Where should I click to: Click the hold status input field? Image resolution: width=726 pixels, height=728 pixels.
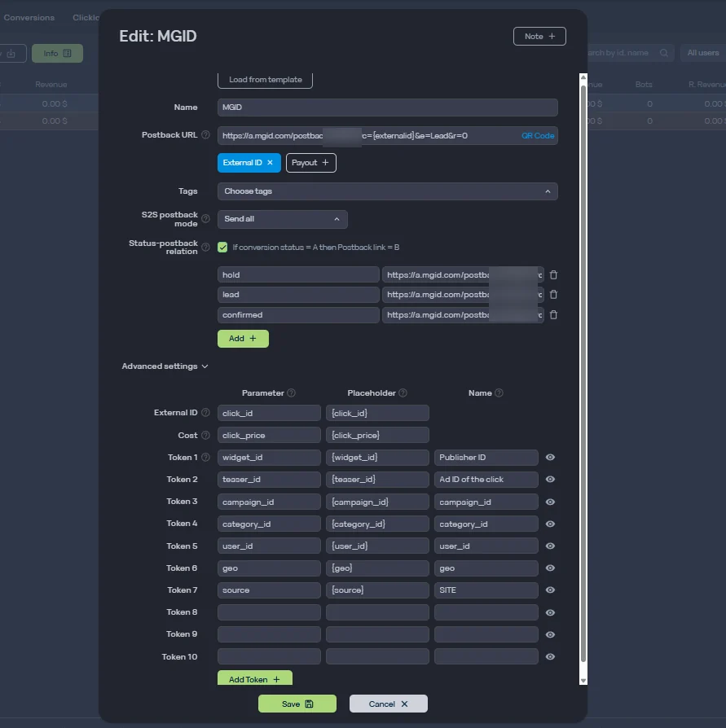pyautogui.click(x=298, y=275)
